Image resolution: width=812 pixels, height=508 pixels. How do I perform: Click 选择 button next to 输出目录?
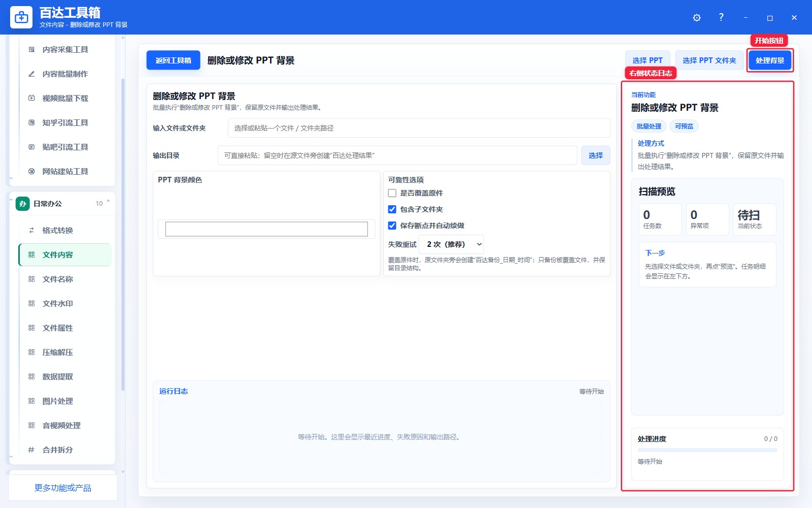pyautogui.click(x=596, y=155)
